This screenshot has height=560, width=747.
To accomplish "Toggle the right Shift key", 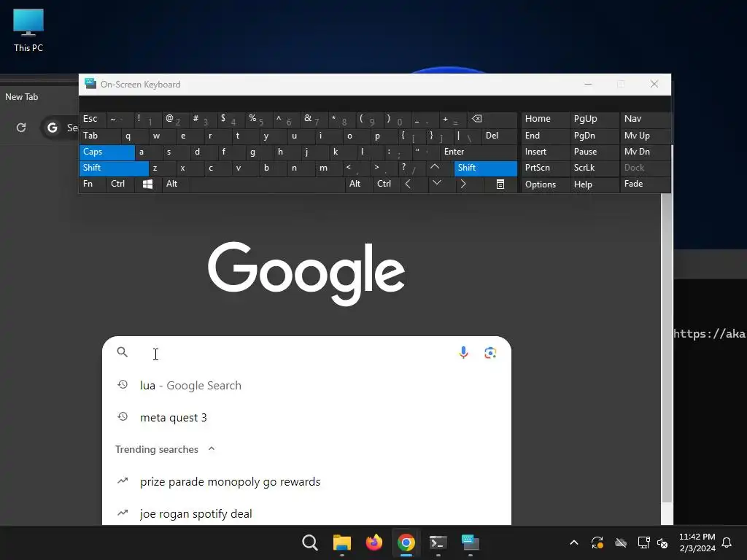I will tap(485, 168).
